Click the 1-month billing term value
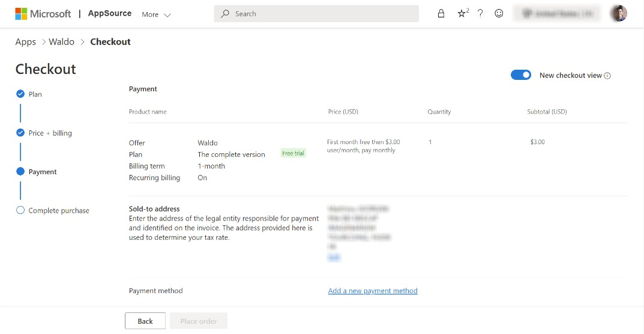The height and width of the screenshot is (334, 644). tap(211, 166)
